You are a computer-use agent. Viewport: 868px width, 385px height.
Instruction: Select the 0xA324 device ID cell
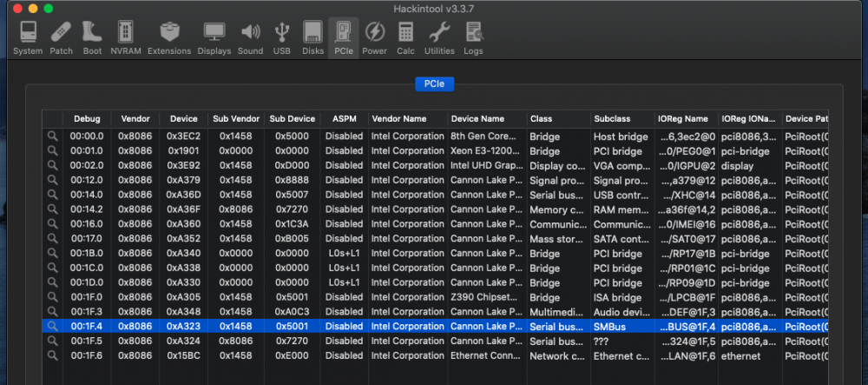click(184, 341)
